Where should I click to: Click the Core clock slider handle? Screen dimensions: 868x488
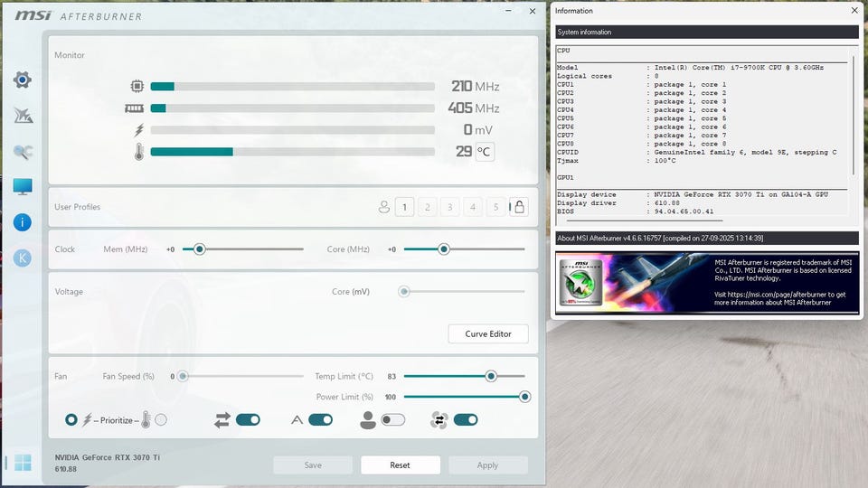tap(443, 249)
